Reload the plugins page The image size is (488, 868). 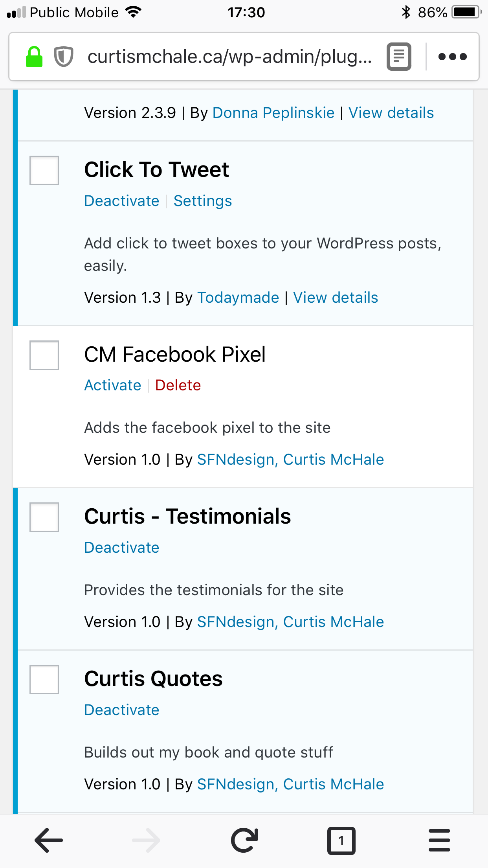coord(244,840)
